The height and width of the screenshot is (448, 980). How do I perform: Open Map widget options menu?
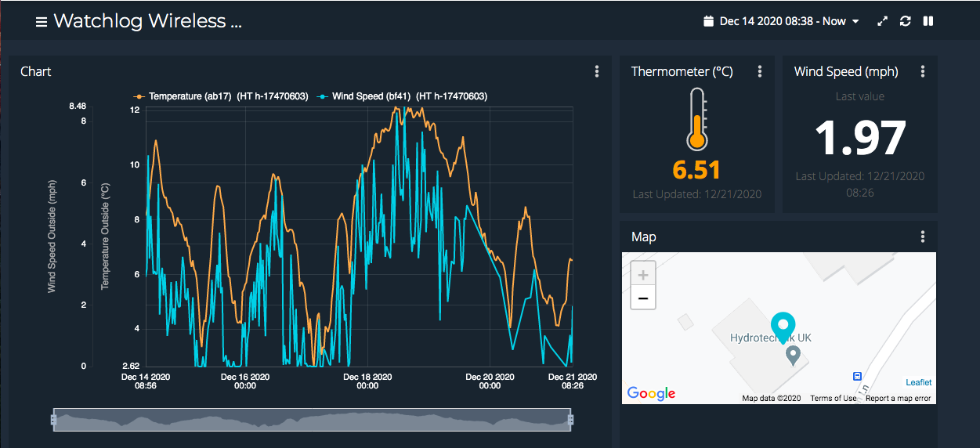pos(923,237)
